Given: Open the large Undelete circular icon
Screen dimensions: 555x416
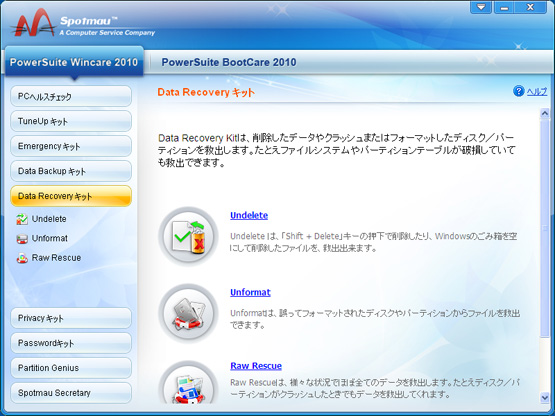Looking at the screenshot, I should [x=188, y=236].
